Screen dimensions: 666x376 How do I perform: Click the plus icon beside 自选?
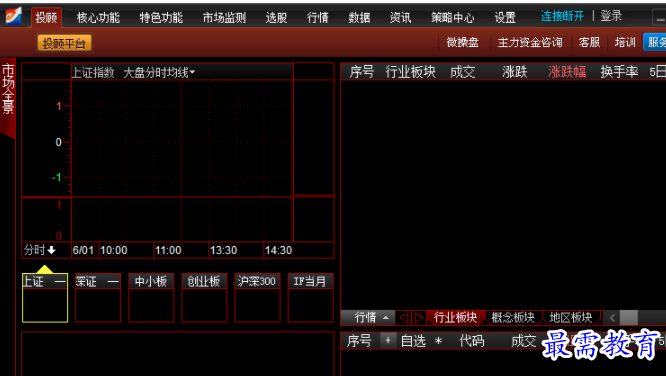387,340
